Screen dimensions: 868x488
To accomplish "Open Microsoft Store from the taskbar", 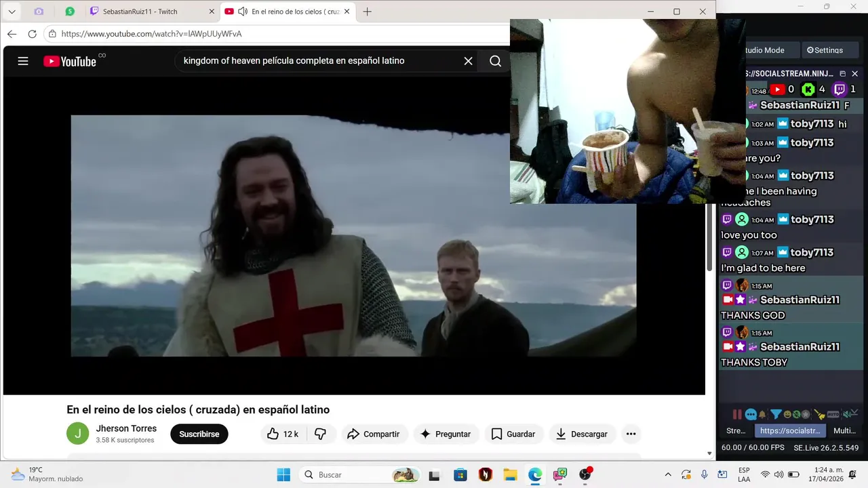I will 460,474.
